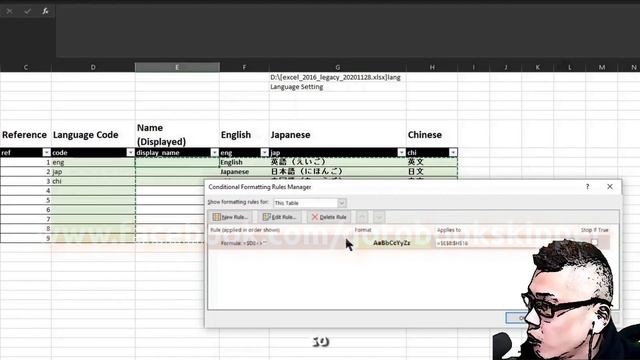Click the AaBbCcYyZz format preview

[x=391, y=243]
